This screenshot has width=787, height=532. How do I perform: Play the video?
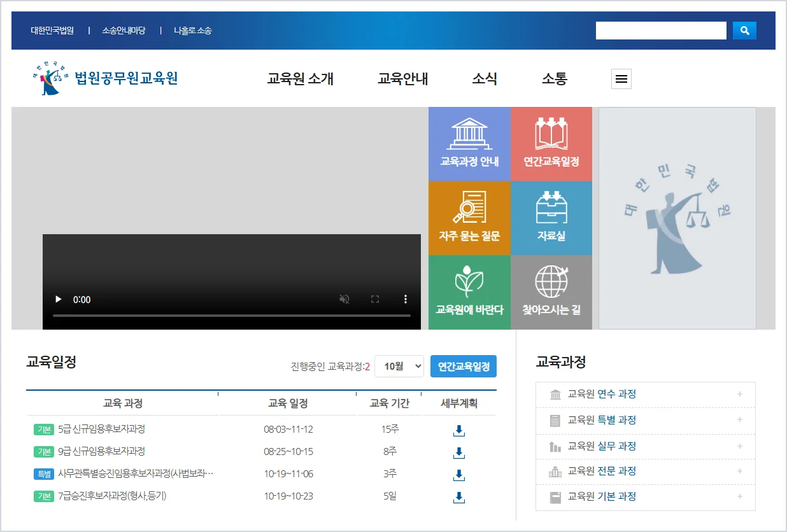pyautogui.click(x=59, y=299)
